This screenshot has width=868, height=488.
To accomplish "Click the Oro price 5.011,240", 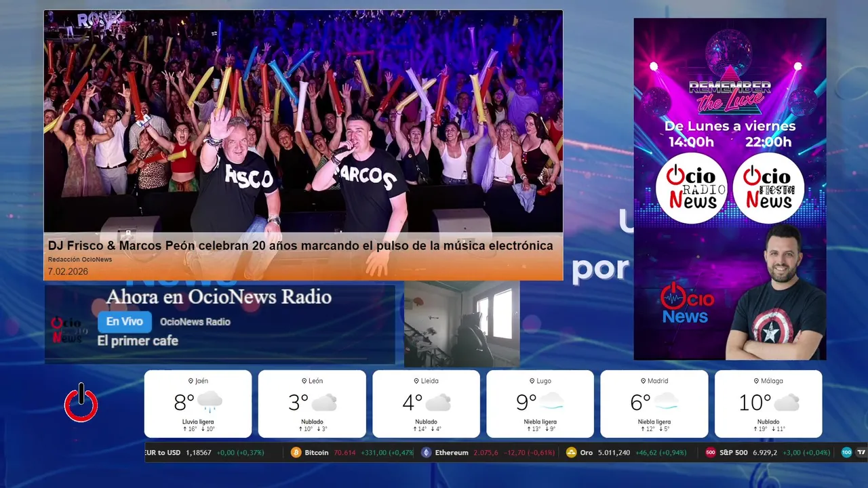I will pos(614,453).
